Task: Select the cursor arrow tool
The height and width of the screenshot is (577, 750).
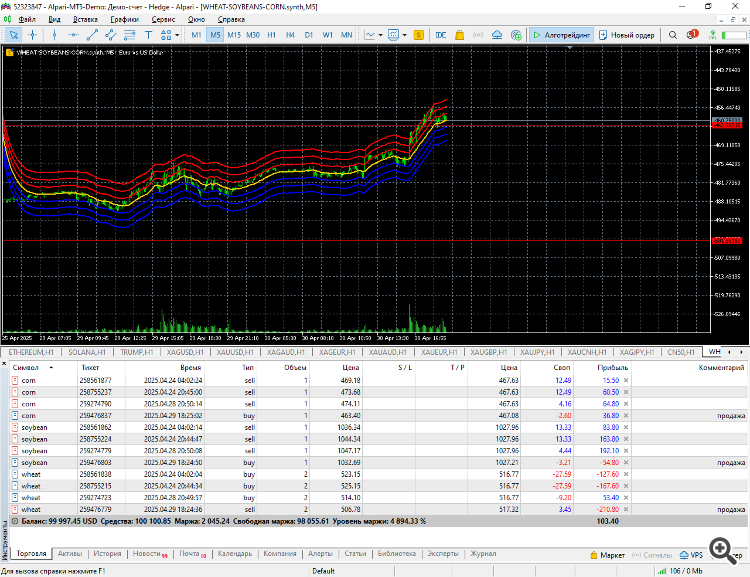Action: (13, 35)
